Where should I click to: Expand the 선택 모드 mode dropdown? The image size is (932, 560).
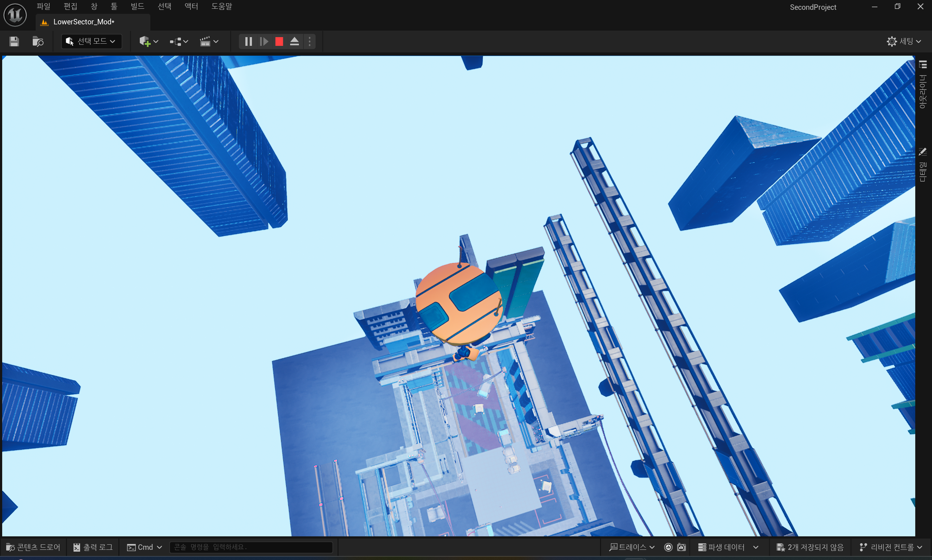[x=91, y=41]
